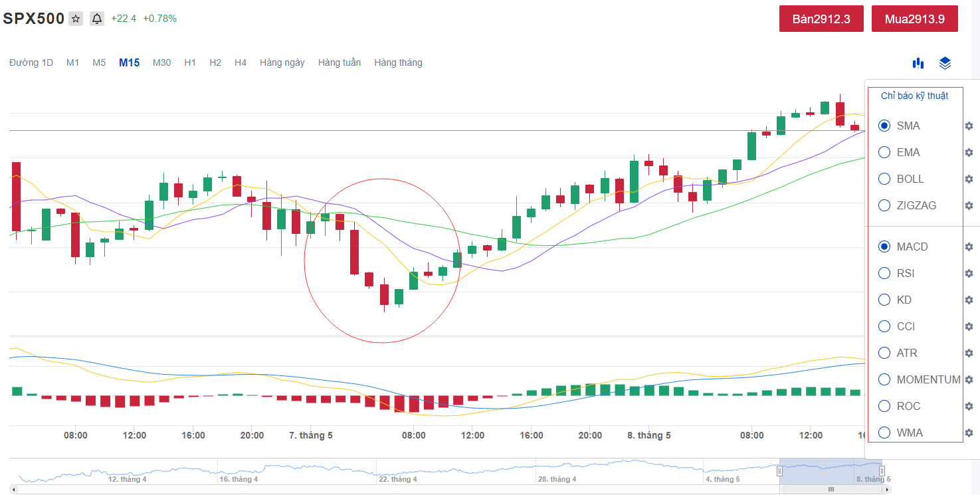980x495 pixels.
Task: Open MACD indicator settings gear
Action: (x=969, y=247)
